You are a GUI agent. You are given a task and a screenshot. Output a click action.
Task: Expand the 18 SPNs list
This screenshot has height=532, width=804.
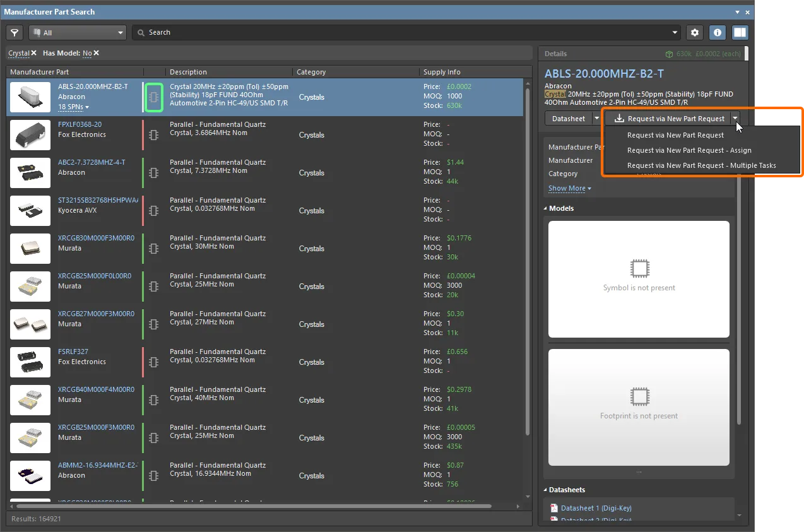(x=74, y=107)
